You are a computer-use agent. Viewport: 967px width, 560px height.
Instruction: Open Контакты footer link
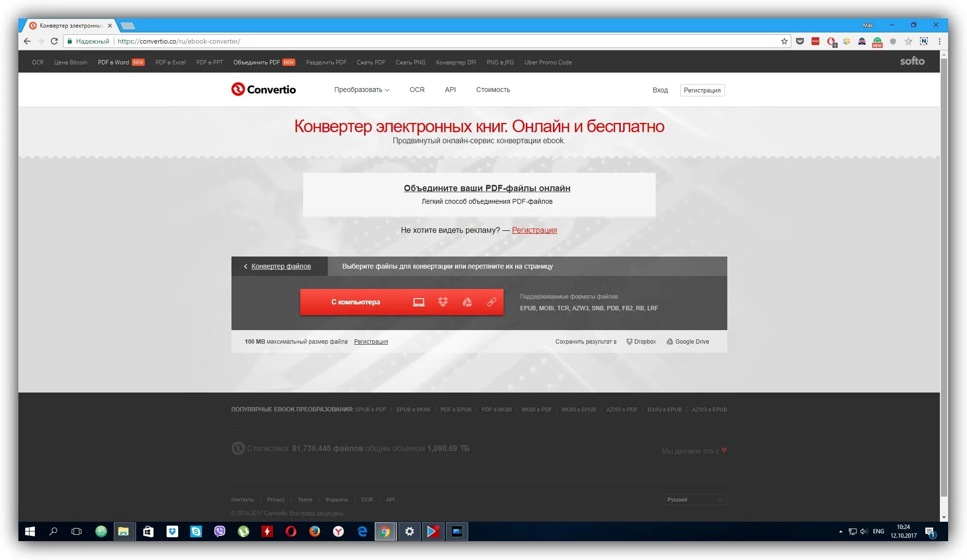coord(242,499)
